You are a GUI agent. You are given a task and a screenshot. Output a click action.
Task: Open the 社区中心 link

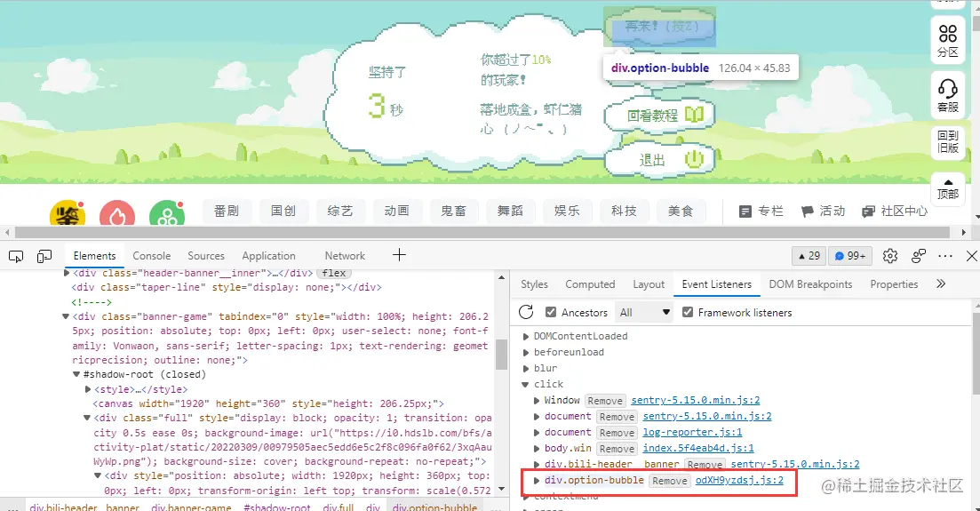pos(895,212)
